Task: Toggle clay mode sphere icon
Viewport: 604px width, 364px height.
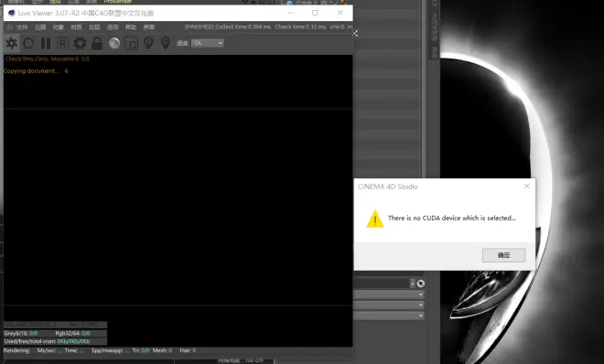Action: (114, 43)
